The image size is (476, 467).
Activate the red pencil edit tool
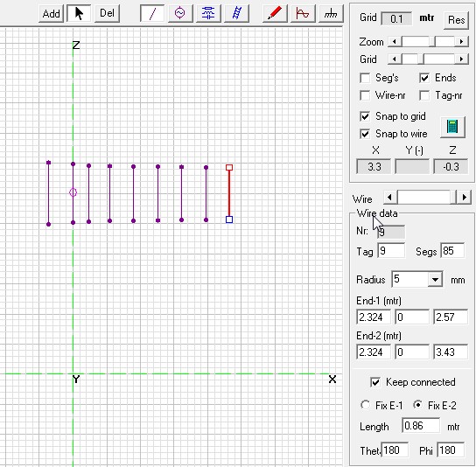pyautogui.click(x=275, y=13)
